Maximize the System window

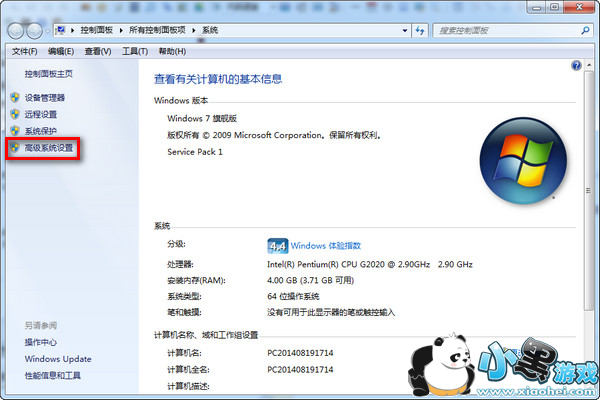coord(554,7)
